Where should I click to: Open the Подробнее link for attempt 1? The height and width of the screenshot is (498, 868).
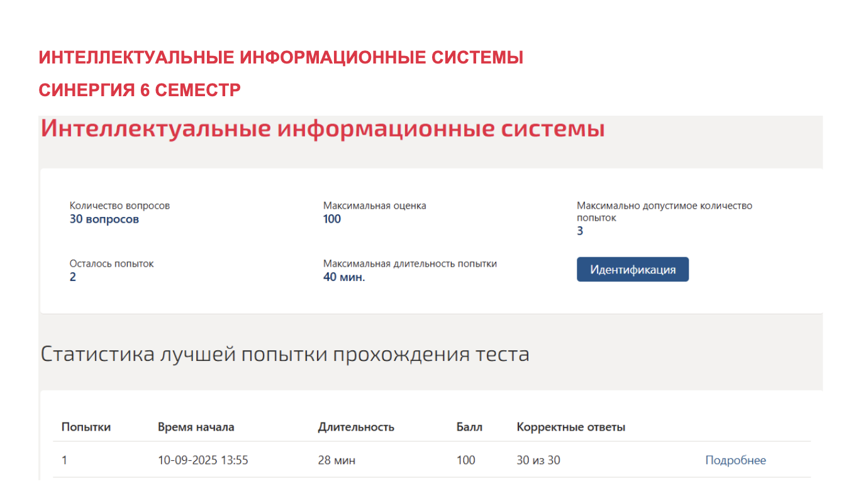click(735, 460)
